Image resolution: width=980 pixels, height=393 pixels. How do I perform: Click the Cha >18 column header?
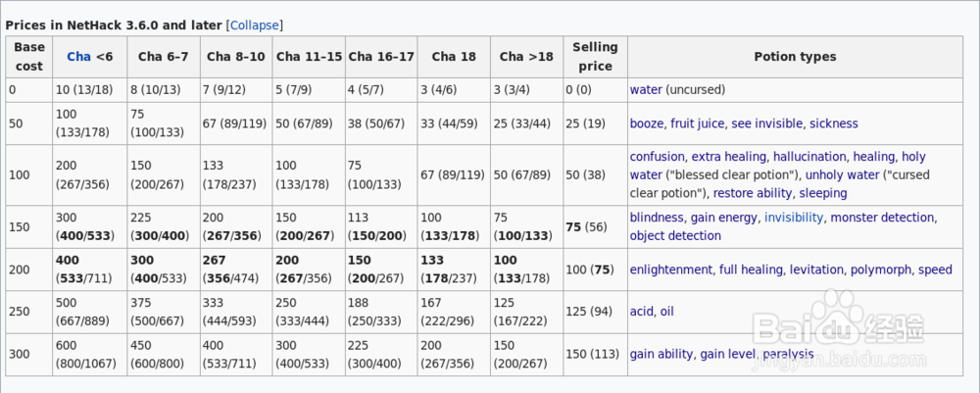pos(526,56)
